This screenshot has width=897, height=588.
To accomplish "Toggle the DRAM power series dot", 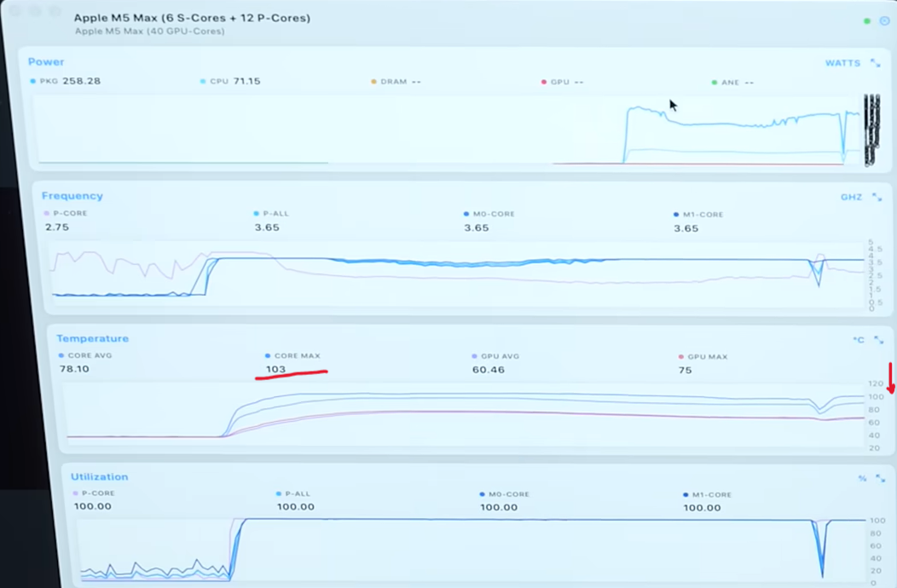I will pyautogui.click(x=374, y=82).
